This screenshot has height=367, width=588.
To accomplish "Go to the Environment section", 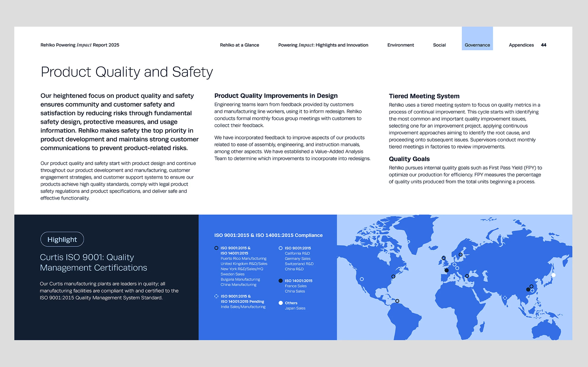I will 400,45.
